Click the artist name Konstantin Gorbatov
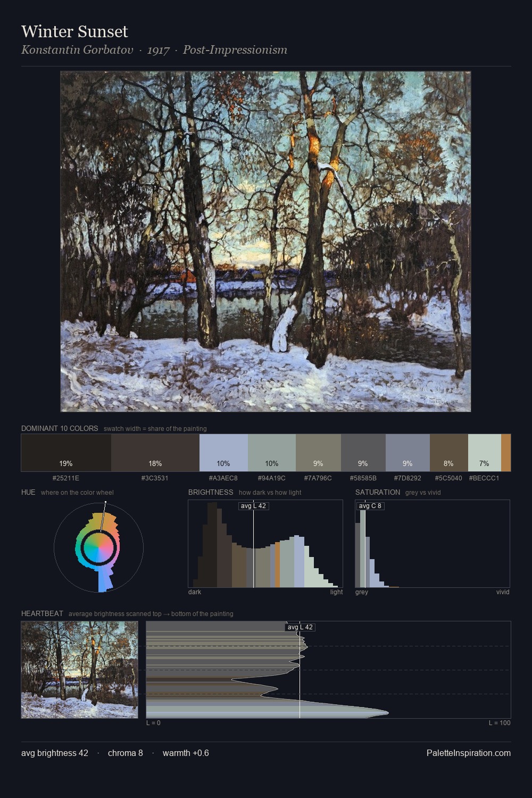Image resolution: width=532 pixels, height=798 pixels. 77,50
